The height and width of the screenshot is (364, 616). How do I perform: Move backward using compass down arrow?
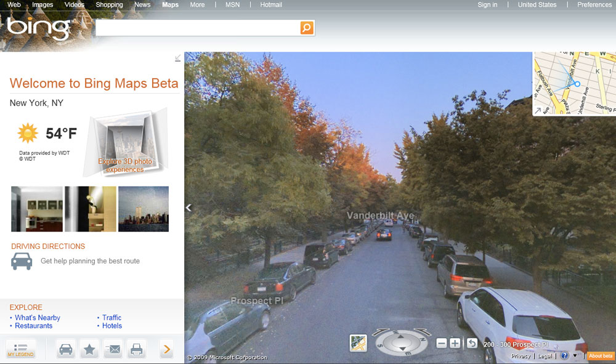click(x=402, y=349)
